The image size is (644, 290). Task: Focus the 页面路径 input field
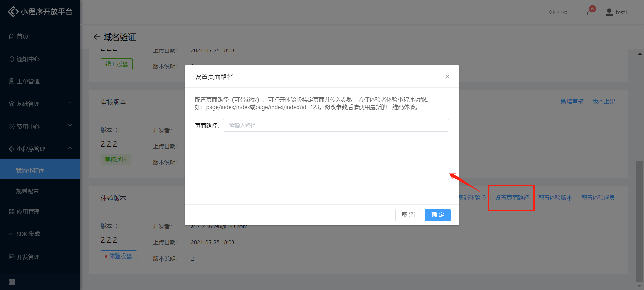pos(336,125)
